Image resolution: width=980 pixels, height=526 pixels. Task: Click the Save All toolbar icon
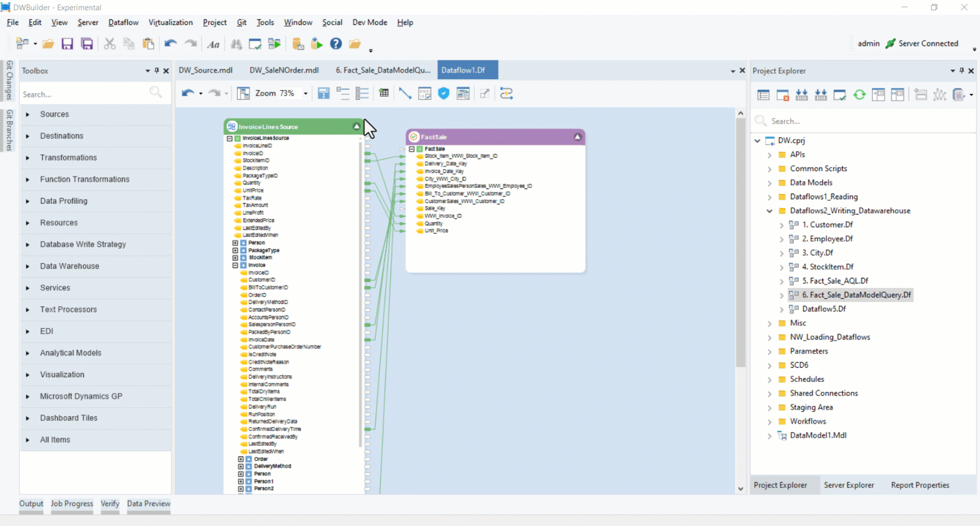87,44
